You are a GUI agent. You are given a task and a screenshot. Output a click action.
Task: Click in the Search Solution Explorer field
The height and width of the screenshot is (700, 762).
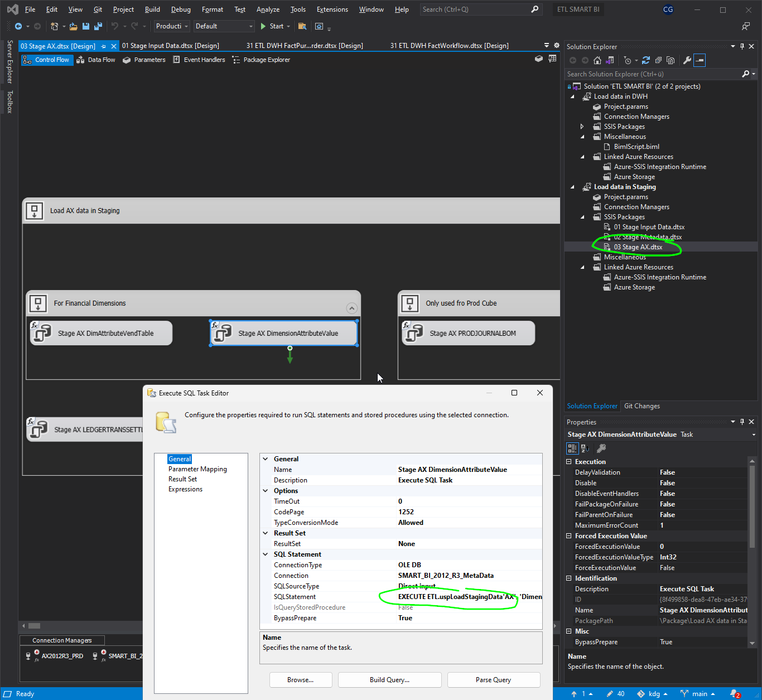pyautogui.click(x=653, y=74)
